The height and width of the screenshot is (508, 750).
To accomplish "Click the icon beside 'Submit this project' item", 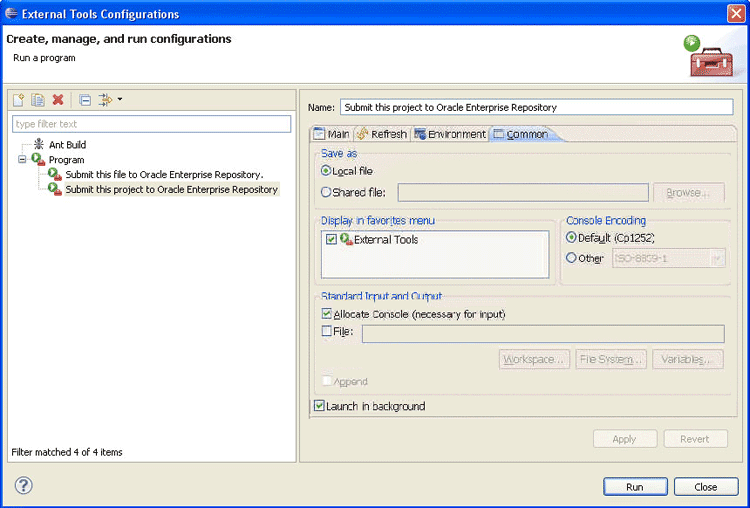I will point(55,189).
